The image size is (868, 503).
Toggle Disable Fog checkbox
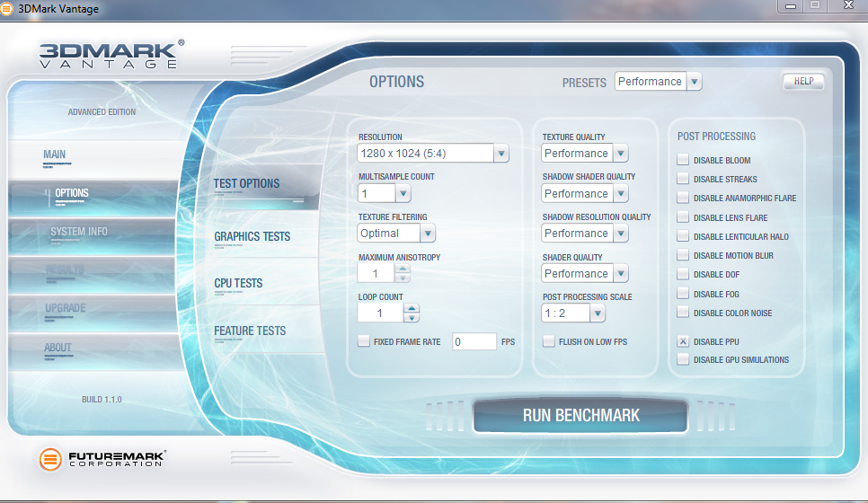(683, 294)
